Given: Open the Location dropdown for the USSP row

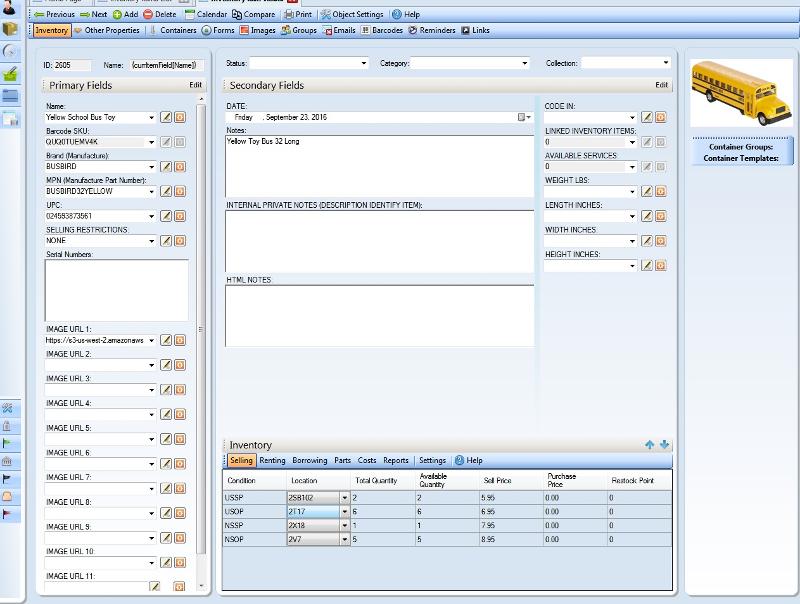Looking at the screenshot, I should (x=345, y=497).
